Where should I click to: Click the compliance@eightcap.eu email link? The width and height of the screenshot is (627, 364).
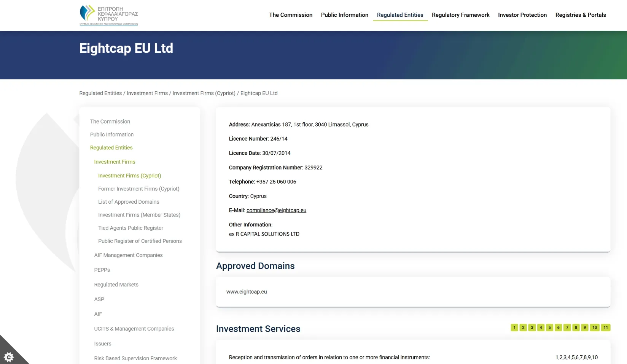coord(276,210)
